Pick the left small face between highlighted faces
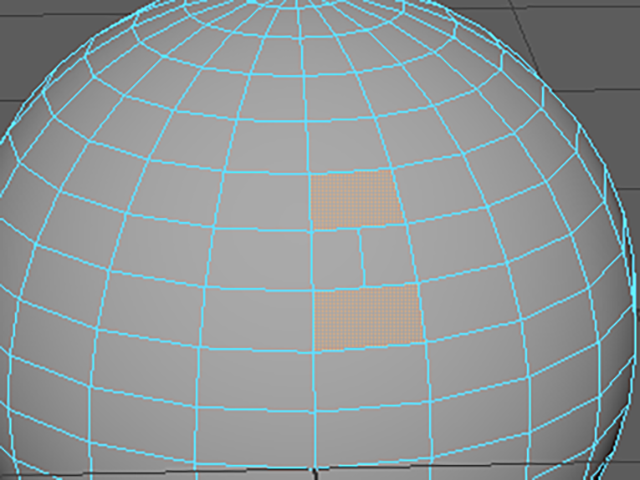The image size is (640, 480). tap(338, 260)
